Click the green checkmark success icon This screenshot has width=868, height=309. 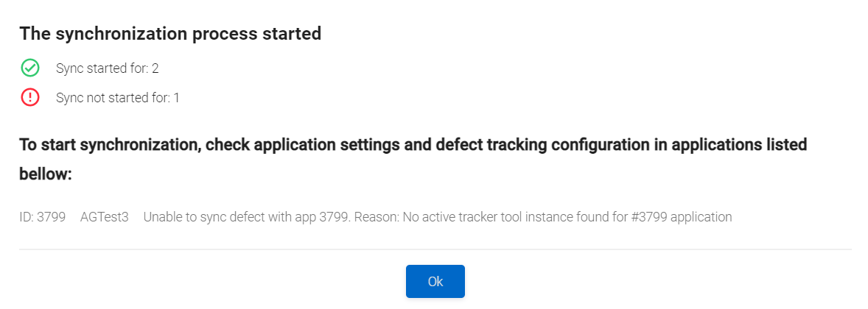tap(30, 68)
